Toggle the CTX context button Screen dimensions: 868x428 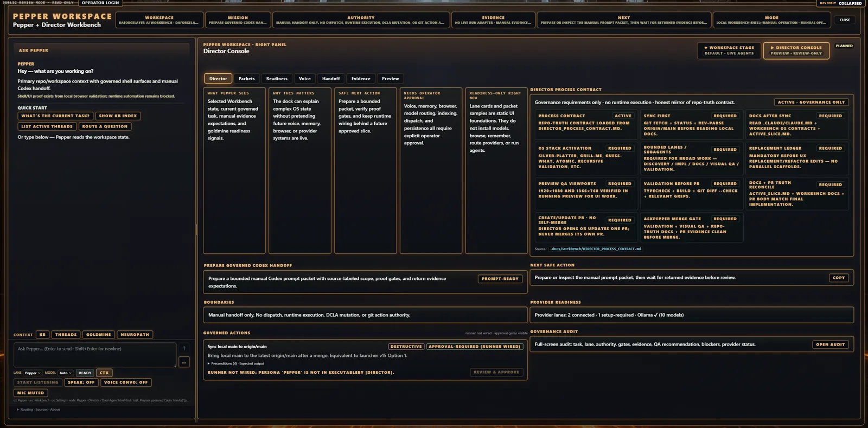pyautogui.click(x=104, y=373)
